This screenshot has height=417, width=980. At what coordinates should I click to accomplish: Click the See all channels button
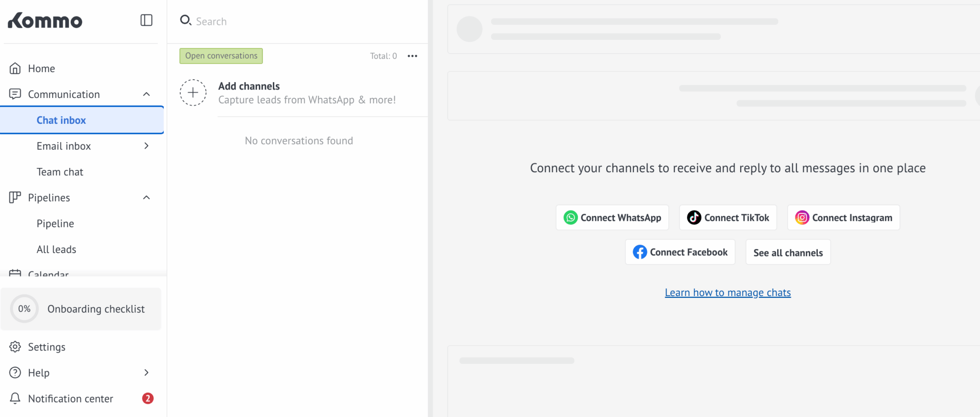point(788,252)
